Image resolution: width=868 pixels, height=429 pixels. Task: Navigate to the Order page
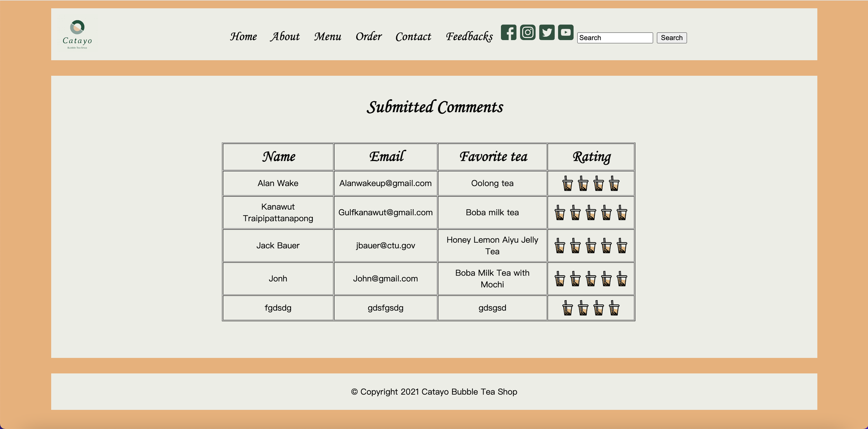coord(368,36)
